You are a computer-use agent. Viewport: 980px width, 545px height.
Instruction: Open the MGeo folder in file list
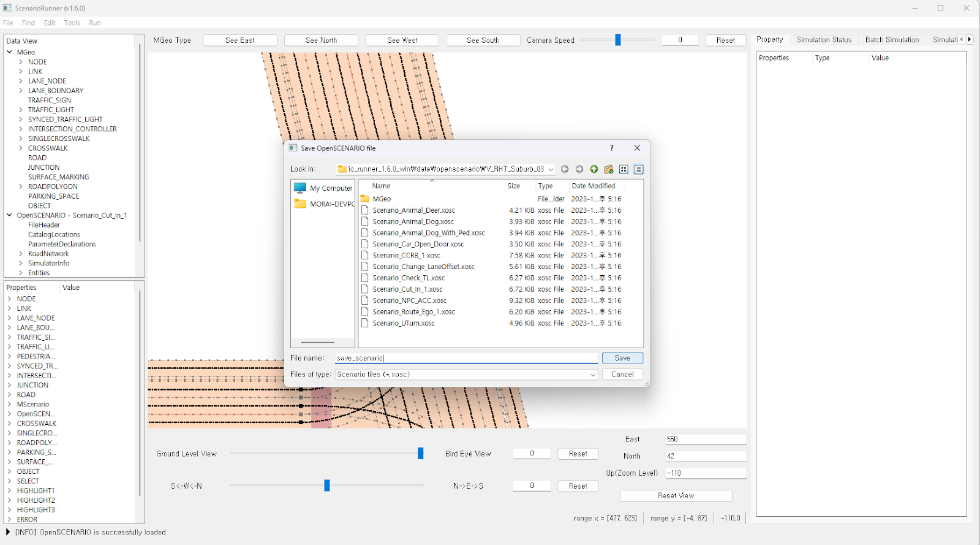(381, 199)
